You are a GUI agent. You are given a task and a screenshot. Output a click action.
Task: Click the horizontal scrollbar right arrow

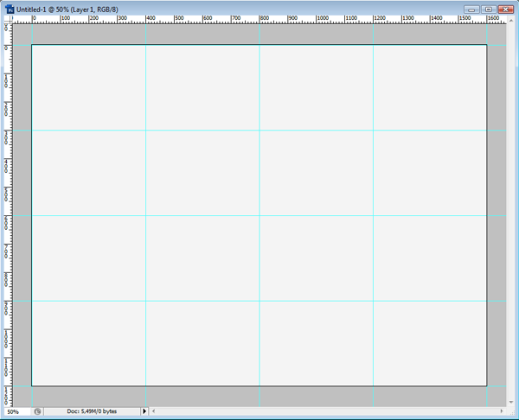[x=502, y=411]
